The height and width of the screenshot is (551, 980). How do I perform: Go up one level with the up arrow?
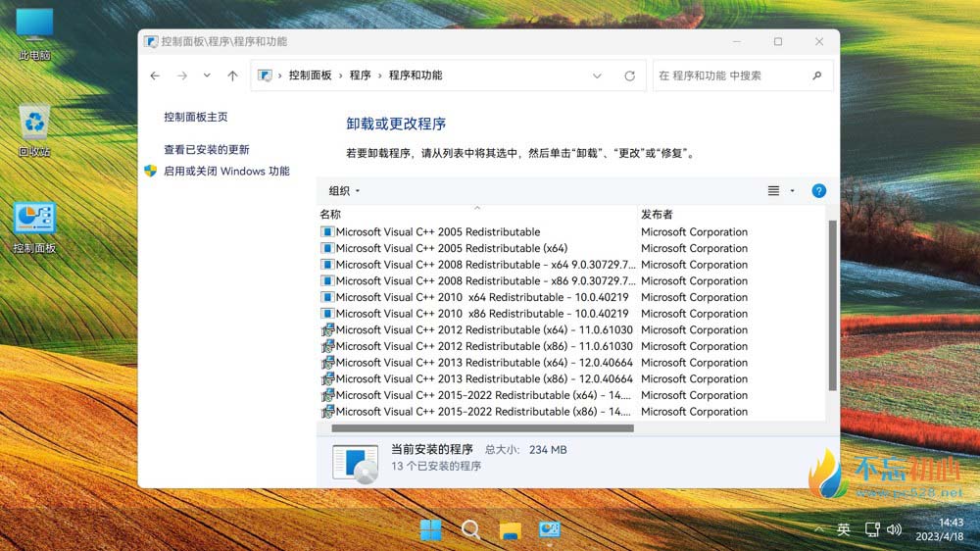point(232,75)
